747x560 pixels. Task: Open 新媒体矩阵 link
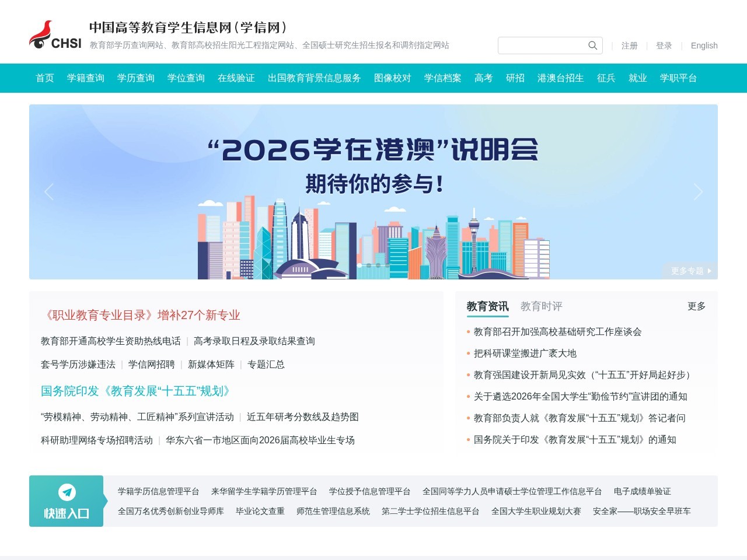pyautogui.click(x=211, y=365)
